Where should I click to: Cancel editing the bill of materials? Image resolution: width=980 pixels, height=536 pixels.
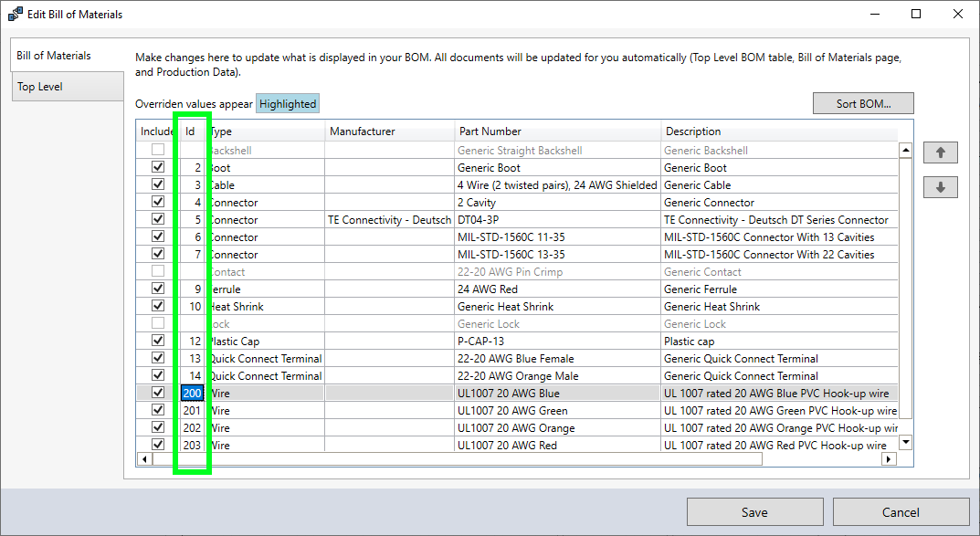(x=901, y=512)
